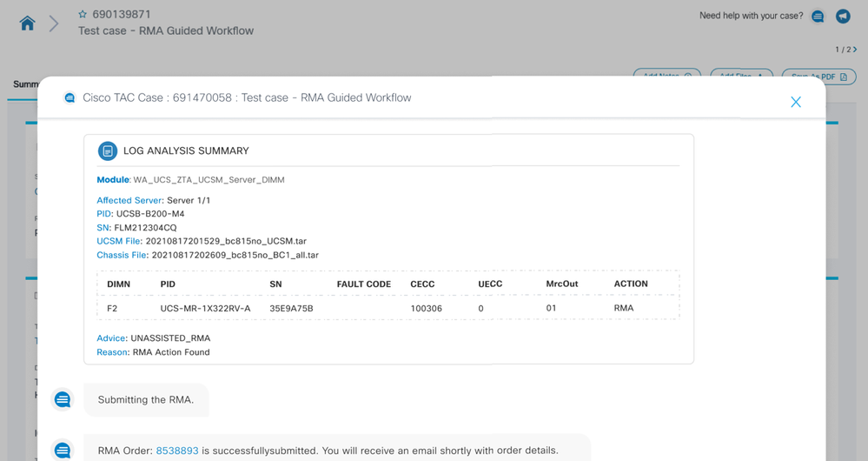Click the 1 / 2 page indicator
Screen dimensions: 868x461
[x=843, y=50]
